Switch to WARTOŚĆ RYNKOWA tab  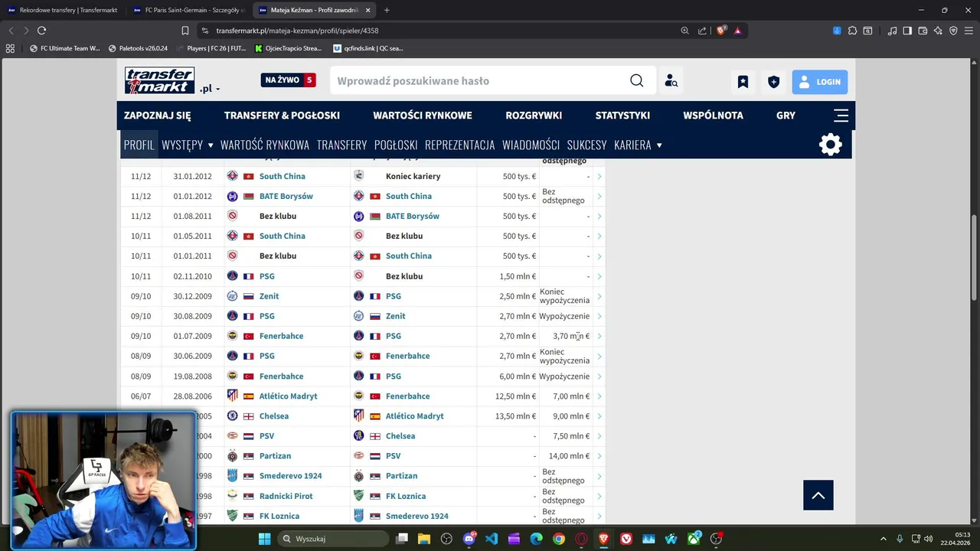tap(265, 145)
